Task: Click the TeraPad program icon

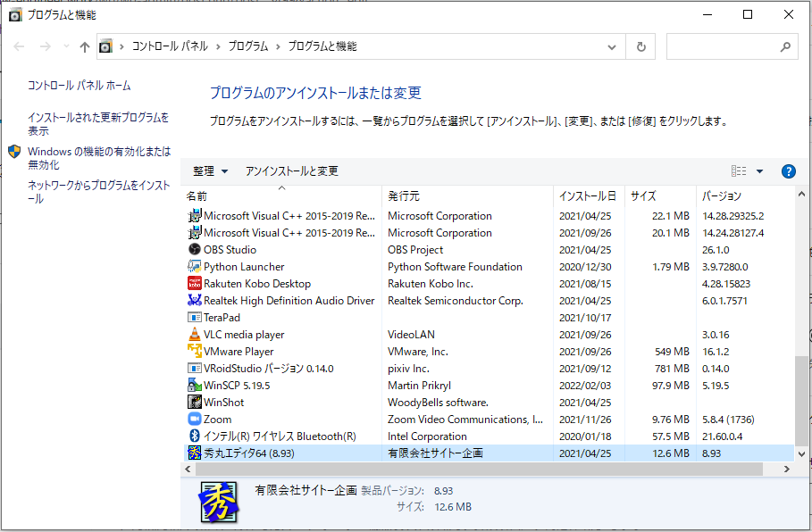Action: pyautogui.click(x=194, y=317)
